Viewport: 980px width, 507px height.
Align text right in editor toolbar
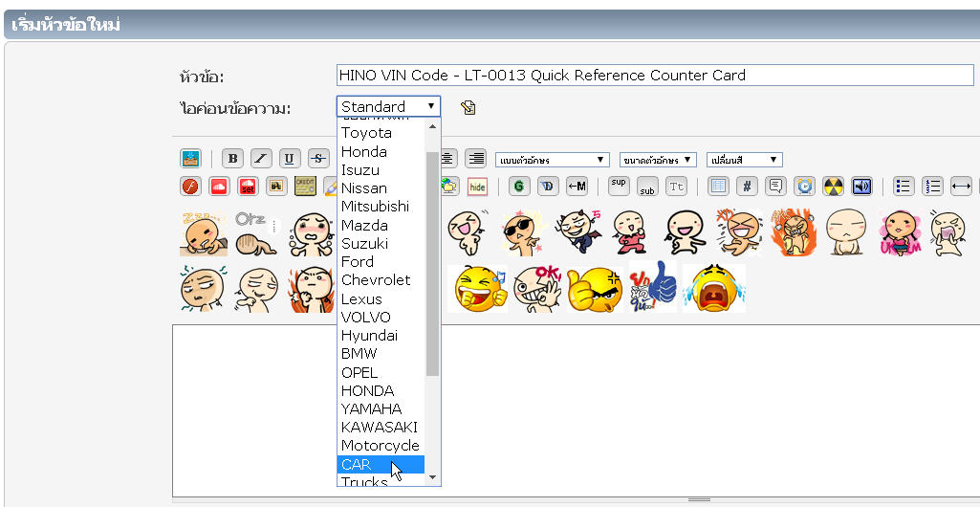[x=477, y=159]
